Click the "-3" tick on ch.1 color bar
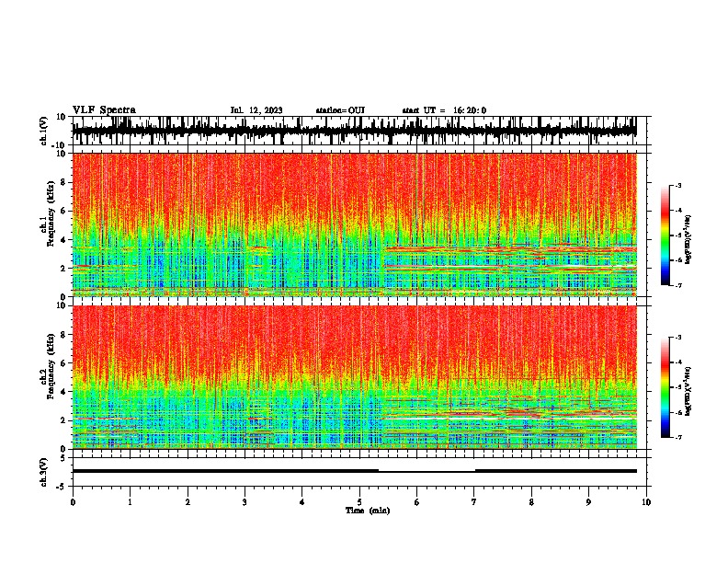This screenshot has height=563, width=728. [678, 186]
